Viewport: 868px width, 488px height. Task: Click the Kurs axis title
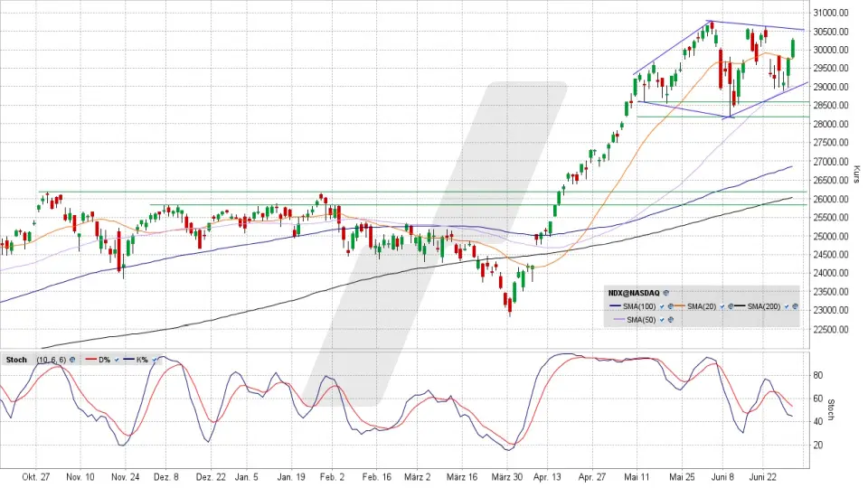point(856,174)
